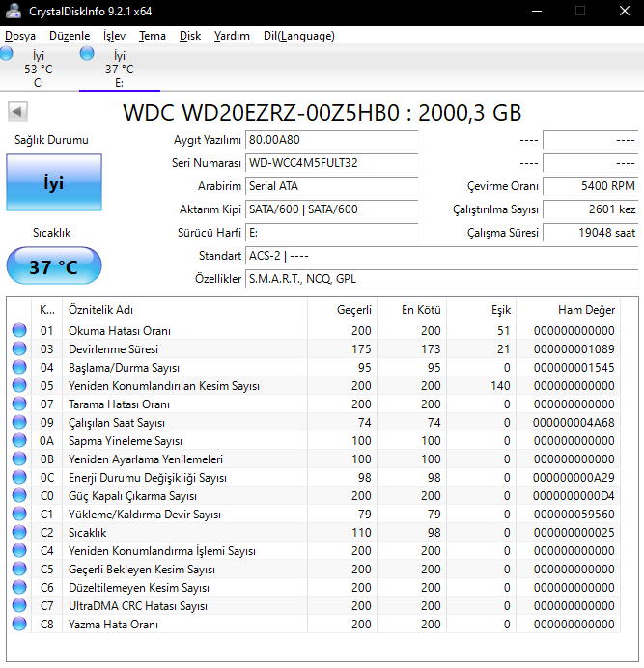
Task: Click status orb for Düzeltilemeyen Kesim Sayısı
Action: (19, 587)
